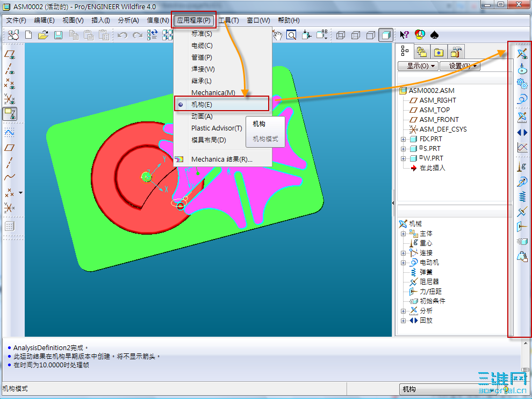Screen dimensions: 532x399
Task: Expand the 连接 node in mechanism tree
Action: click(403, 253)
